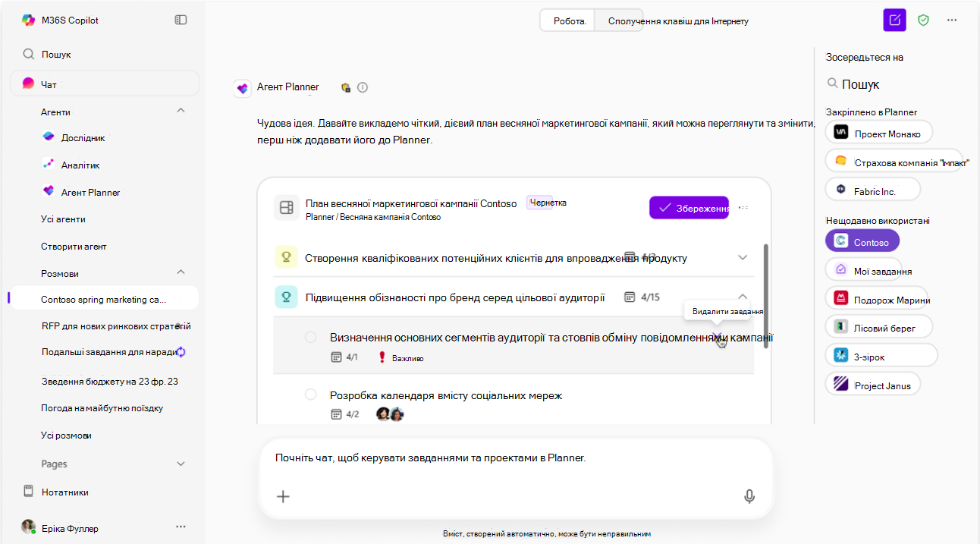The height and width of the screenshot is (544, 980).
Task: Mark Визначення основних сегментів task complete
Action: [310, 337]
